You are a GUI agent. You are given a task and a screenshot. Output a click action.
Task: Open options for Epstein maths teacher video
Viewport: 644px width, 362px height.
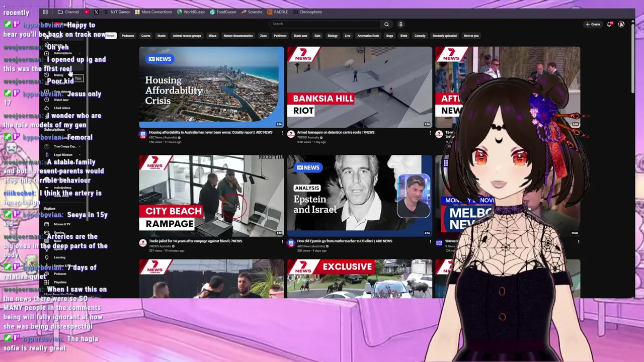pos(430,242)
